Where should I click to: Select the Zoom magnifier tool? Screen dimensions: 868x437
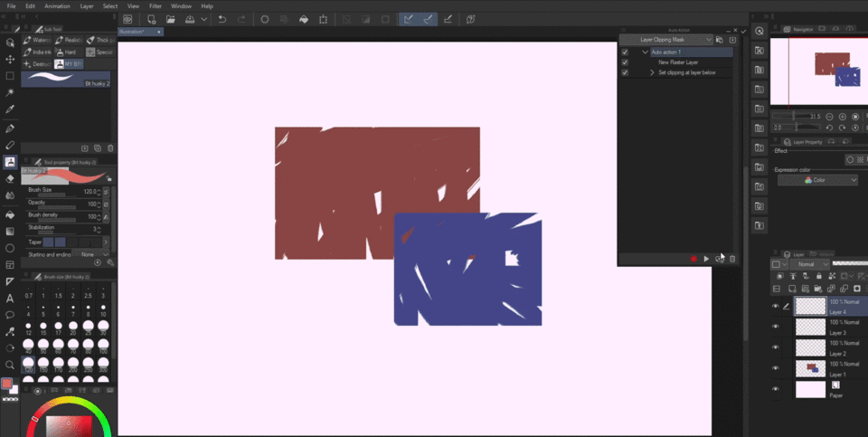point(10,365)
